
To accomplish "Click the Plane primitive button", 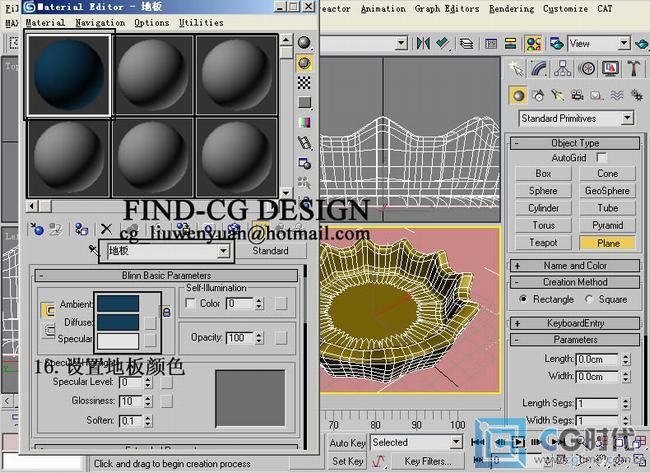I will coord(608,243).
